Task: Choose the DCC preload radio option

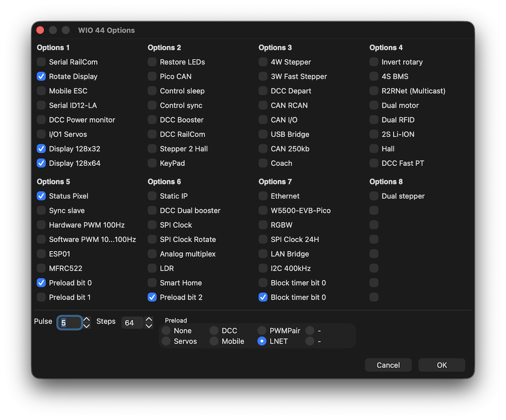Action: click(x=214, y=331)
